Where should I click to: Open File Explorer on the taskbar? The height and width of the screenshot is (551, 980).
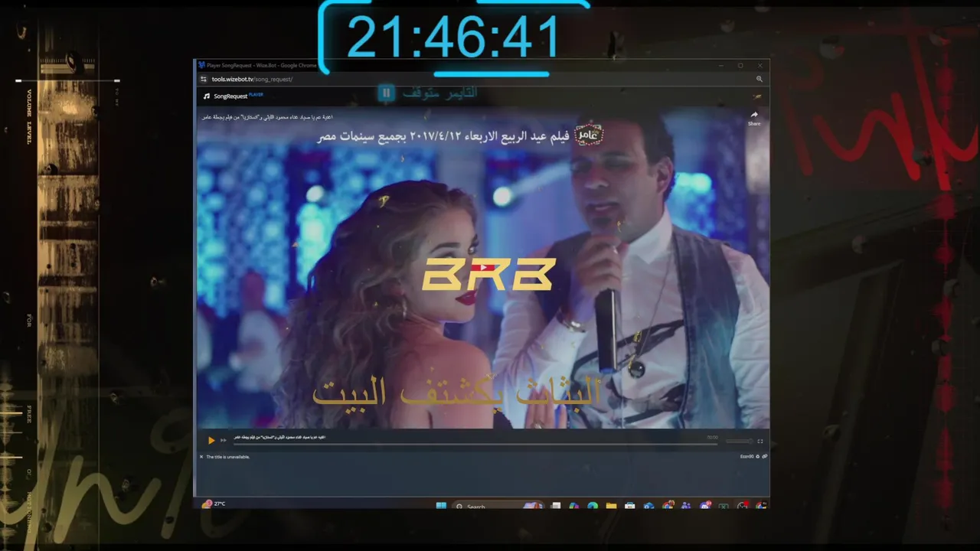[611, 506]
